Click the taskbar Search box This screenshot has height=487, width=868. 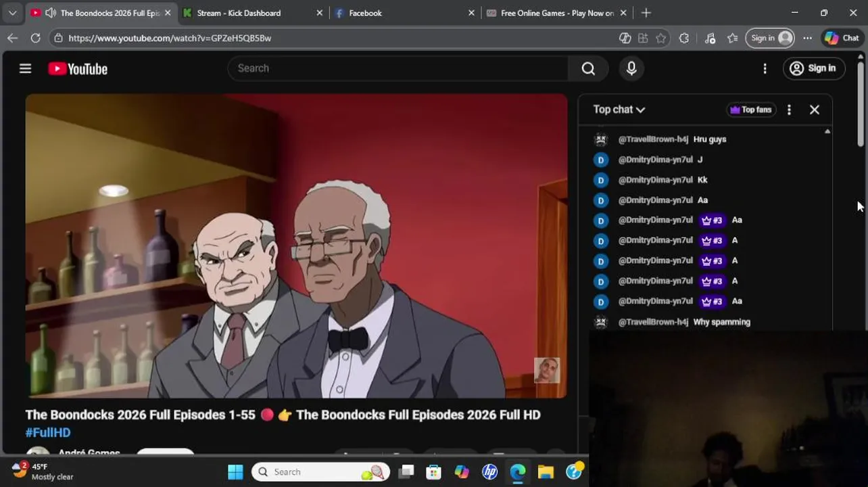pyautogui.click(x=320, y=472)
